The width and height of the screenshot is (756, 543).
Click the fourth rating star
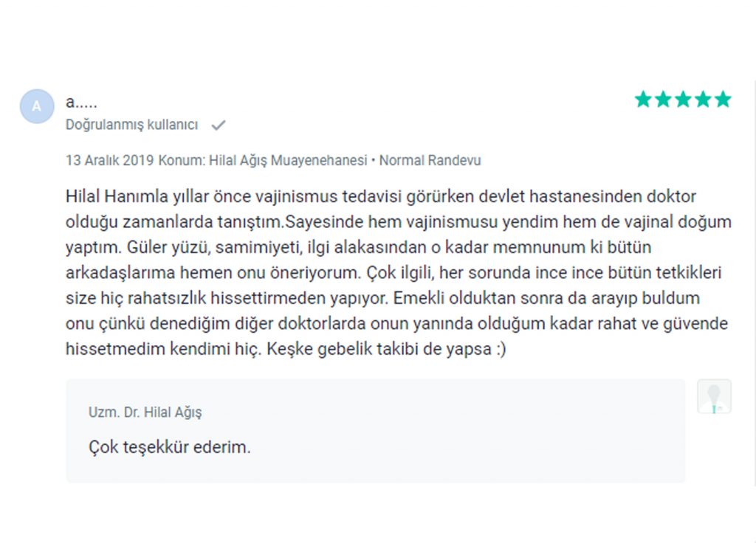pos(703,100)
